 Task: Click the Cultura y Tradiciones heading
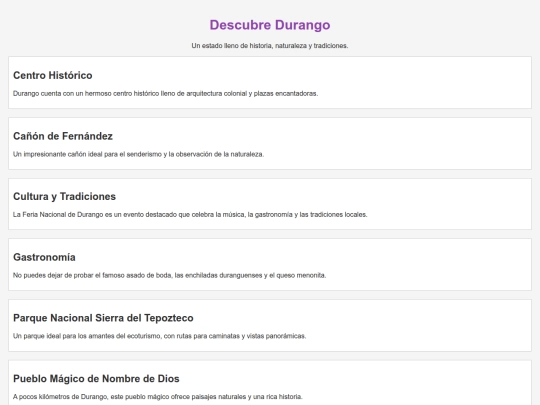pos(64,196)
